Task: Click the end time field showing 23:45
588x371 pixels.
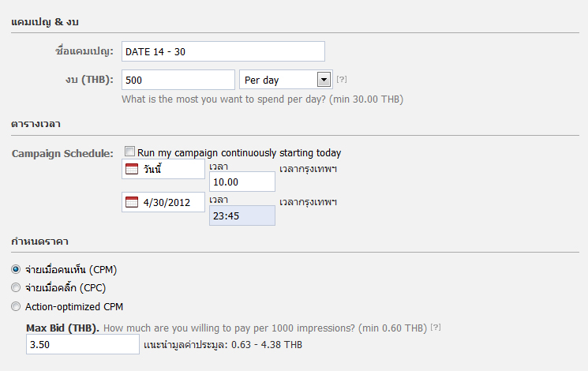Action: [x=242, y=215]
